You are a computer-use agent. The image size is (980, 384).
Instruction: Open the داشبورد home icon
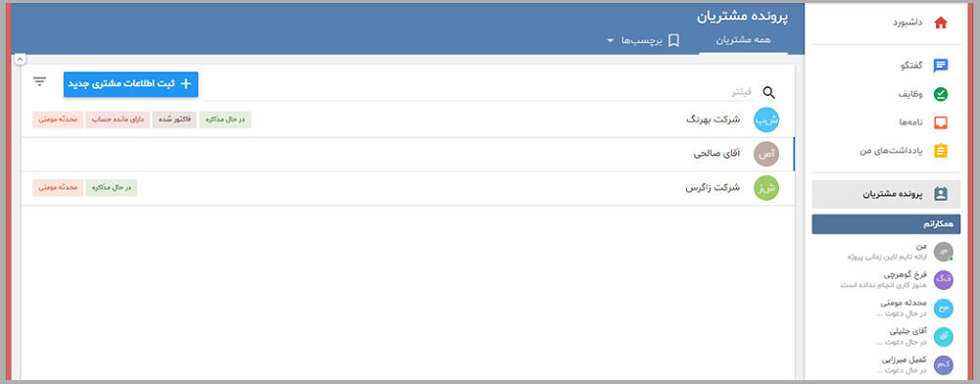940,24
